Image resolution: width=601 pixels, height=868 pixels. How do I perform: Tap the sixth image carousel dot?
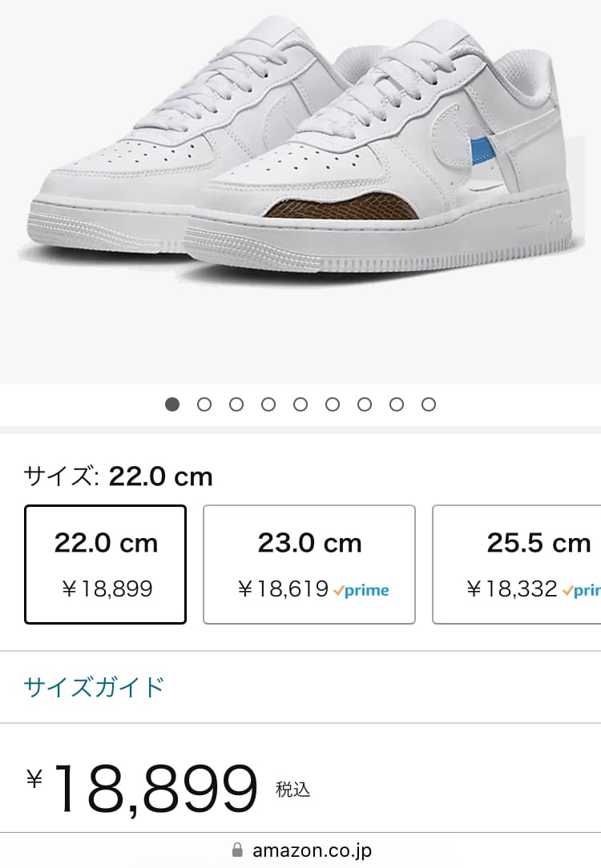(x=333, y=404)
